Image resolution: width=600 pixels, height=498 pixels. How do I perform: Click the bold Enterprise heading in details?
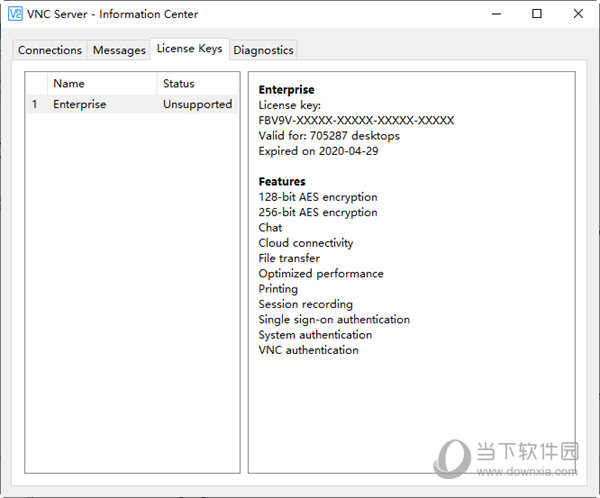[286, 90]
